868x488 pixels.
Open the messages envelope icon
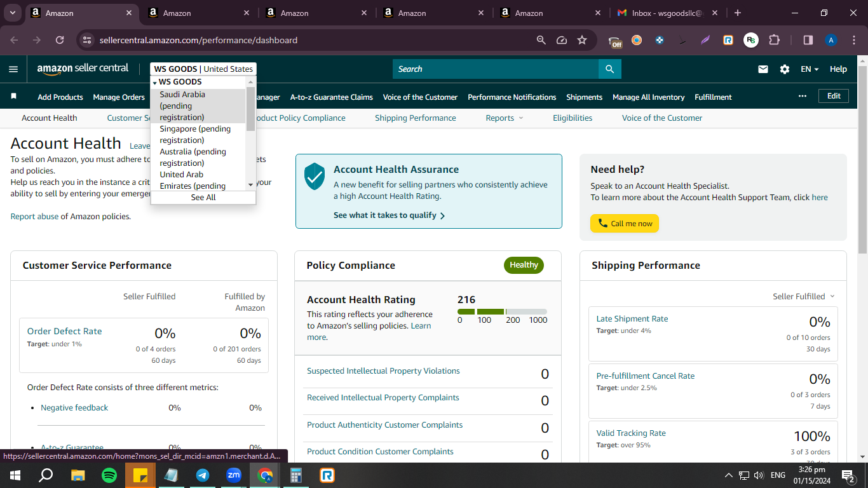pos(763,69)
